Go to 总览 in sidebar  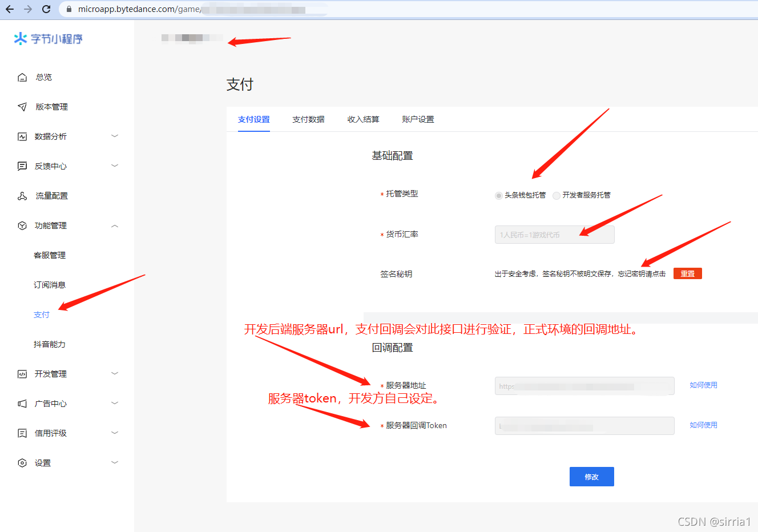click(x=44, y=77)
